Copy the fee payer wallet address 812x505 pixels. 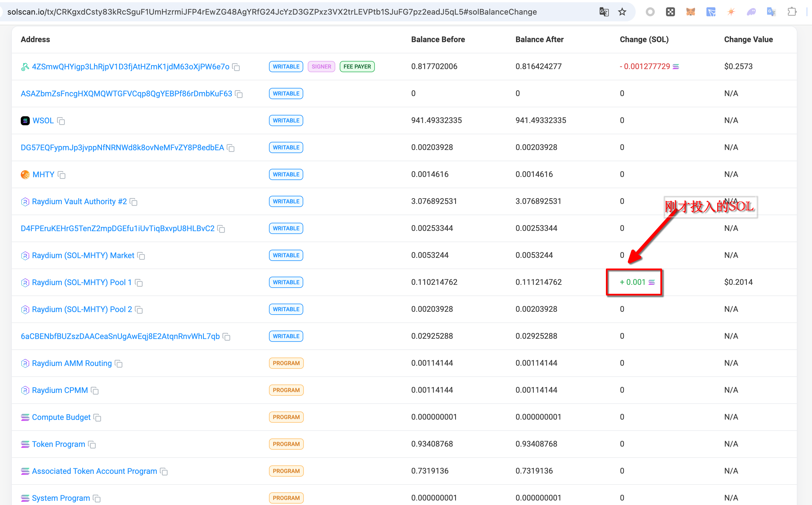click(236, 67)
